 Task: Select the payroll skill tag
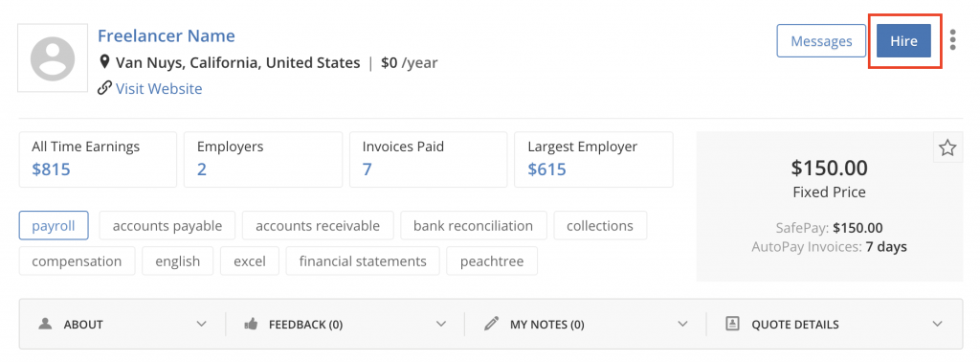point(54,226)
